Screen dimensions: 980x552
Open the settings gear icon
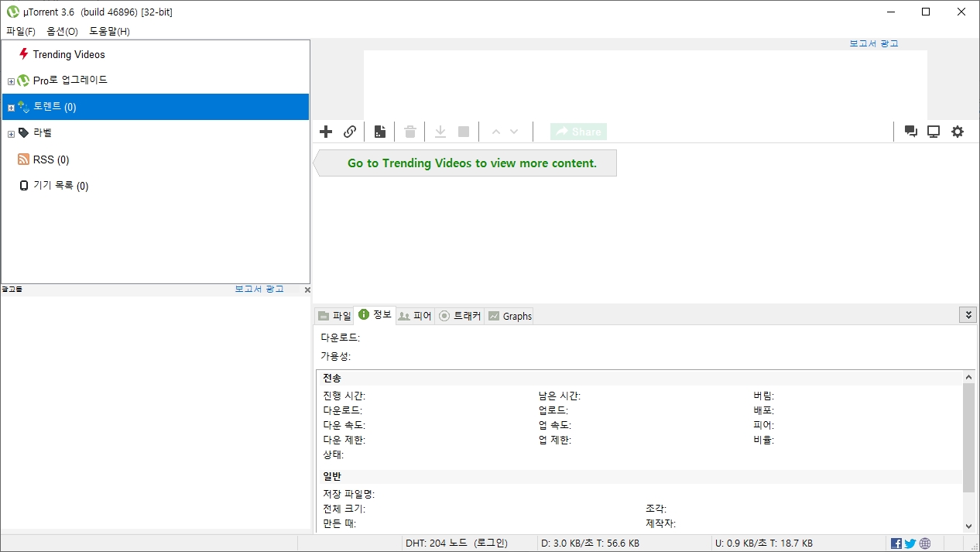click(x=958, y=132)
